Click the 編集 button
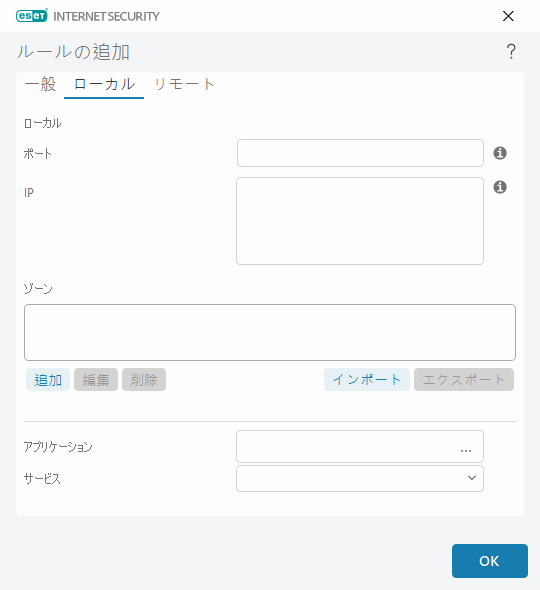Image resolution: width=540 pixels, height=590 pixels. tap(96, 380)
